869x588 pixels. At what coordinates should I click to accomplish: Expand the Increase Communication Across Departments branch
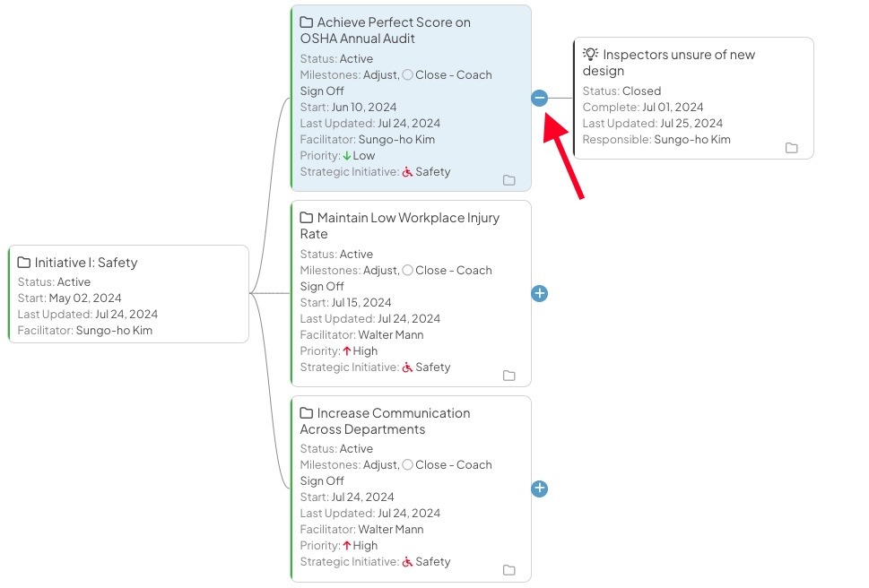(x=539, y=489)
